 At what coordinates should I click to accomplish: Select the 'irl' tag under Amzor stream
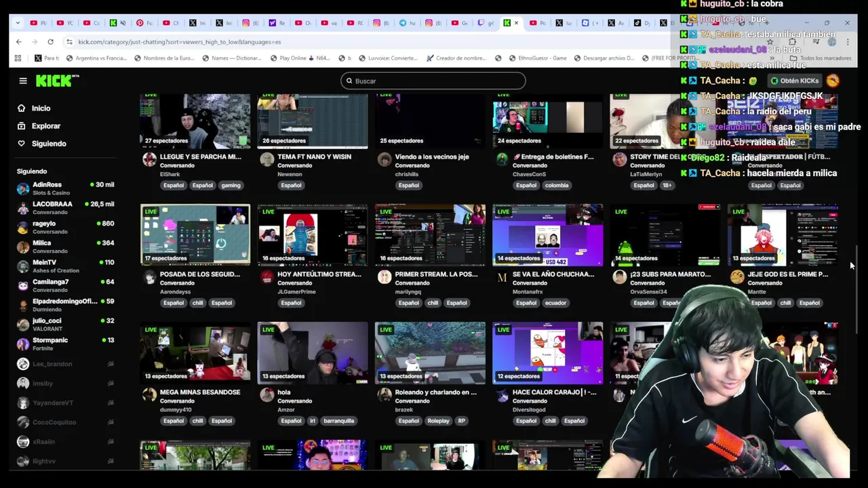313,421
